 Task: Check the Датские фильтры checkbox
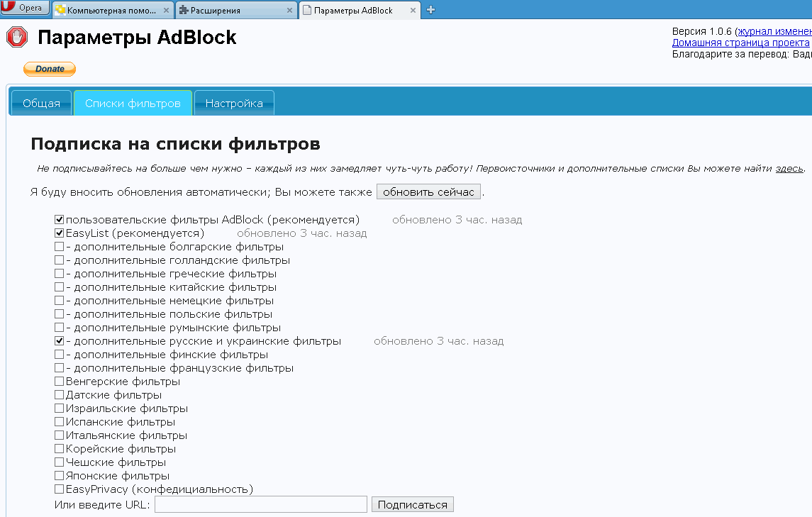(60, 395)
